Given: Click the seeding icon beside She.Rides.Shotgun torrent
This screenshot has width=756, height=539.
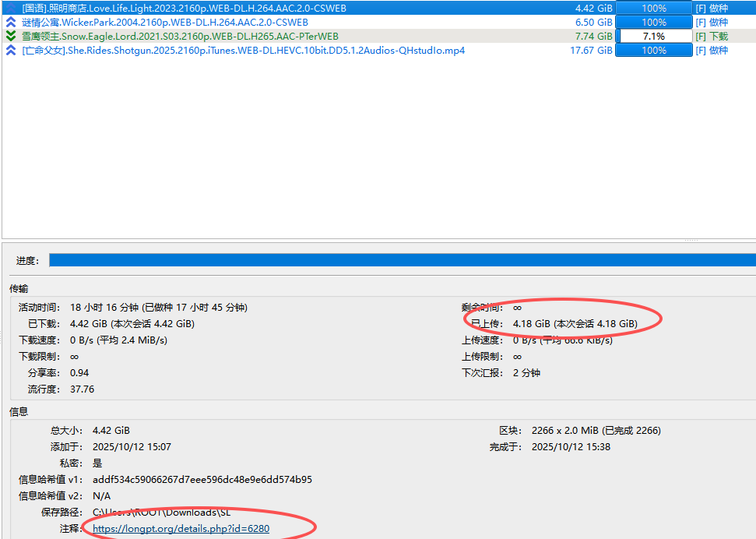Looking at the screenshot, I should (x=11, y=50).
